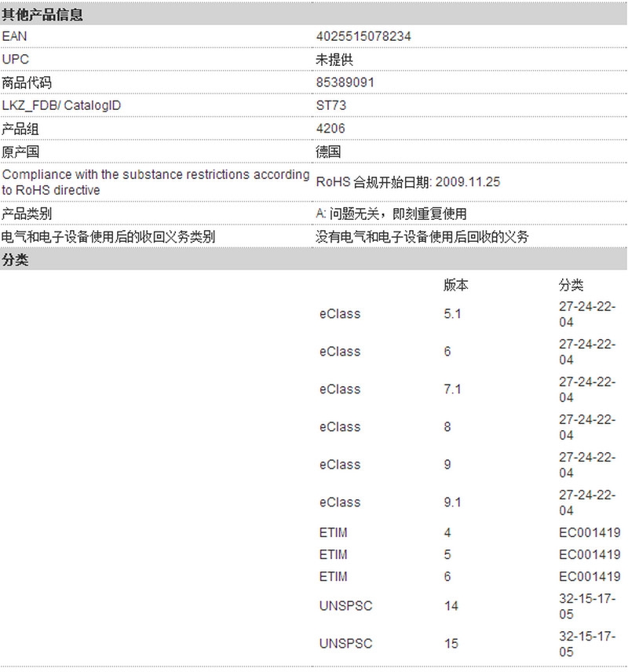Click the 版本 column header
Viewport: 628px width, 672px height.
[x=456, y=285]
